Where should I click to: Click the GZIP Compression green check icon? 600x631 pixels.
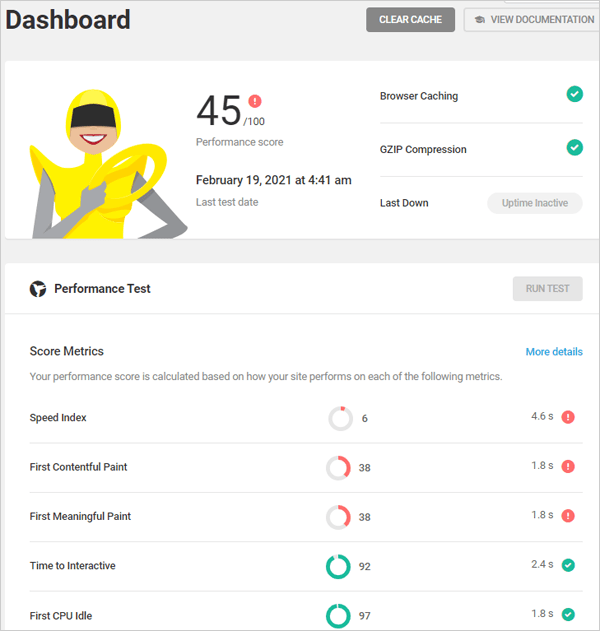575,147
